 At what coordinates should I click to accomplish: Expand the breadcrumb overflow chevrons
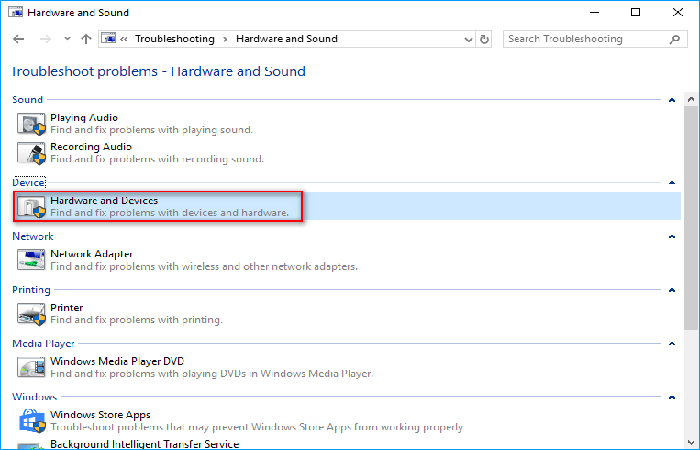124,39
